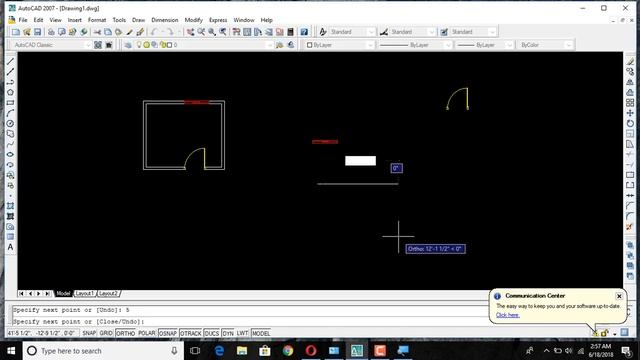Open File Explorer from the taskbar
The width and height of the screenshot is (640, 360).
(242, 351)
